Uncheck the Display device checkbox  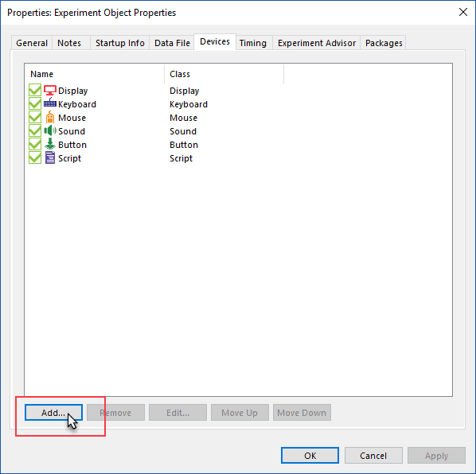point(35,90)
